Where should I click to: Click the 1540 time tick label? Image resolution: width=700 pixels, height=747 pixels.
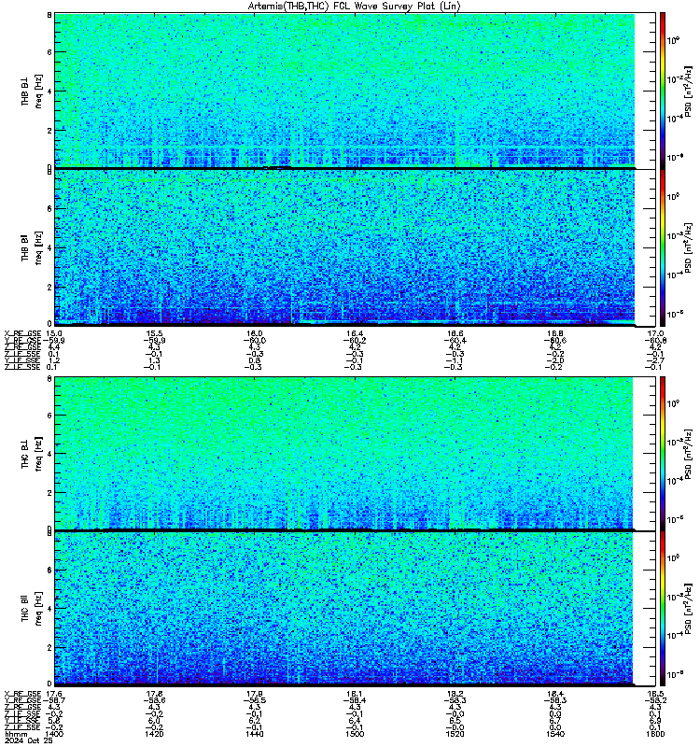click(555, 734)
